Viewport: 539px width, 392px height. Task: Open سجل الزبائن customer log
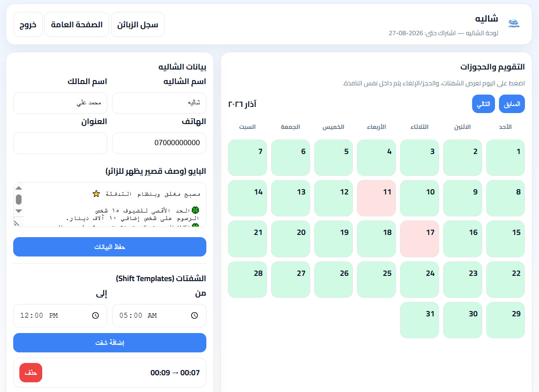(x=138, y=24)
